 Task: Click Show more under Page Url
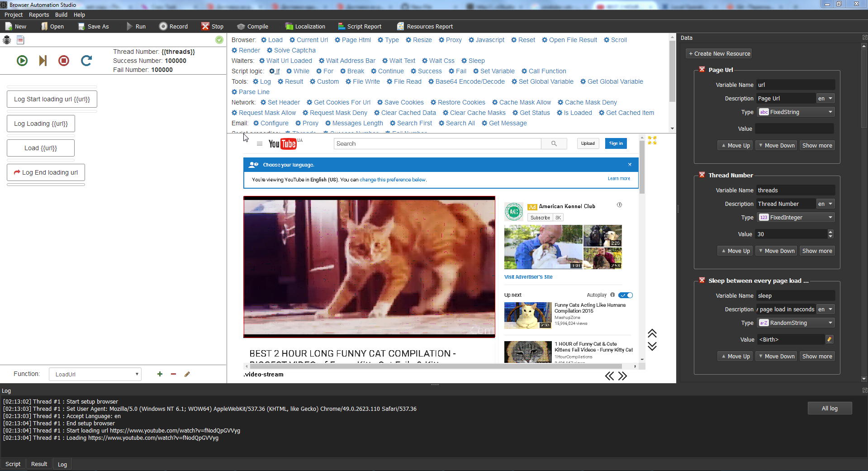click(817, 145)
